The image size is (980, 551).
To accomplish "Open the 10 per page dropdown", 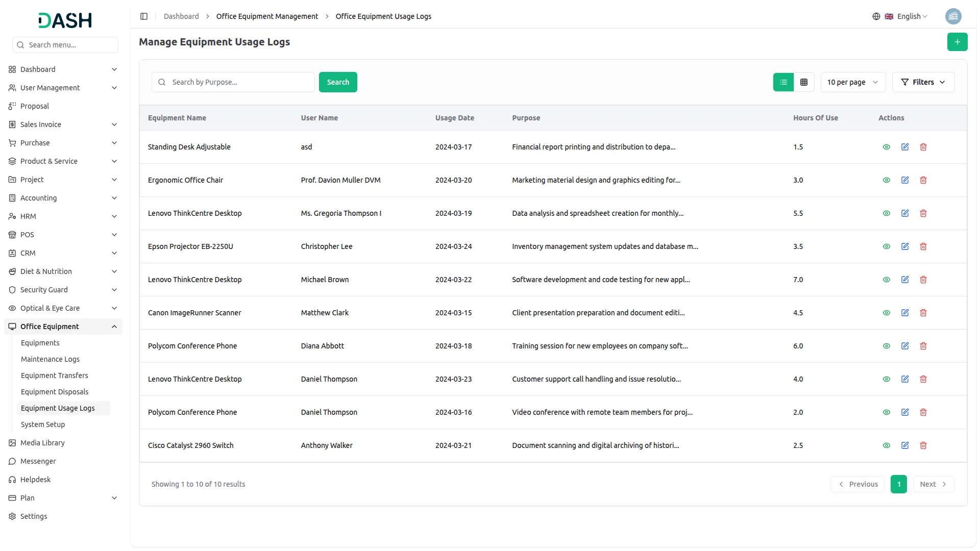I will [x=852, y=82].
